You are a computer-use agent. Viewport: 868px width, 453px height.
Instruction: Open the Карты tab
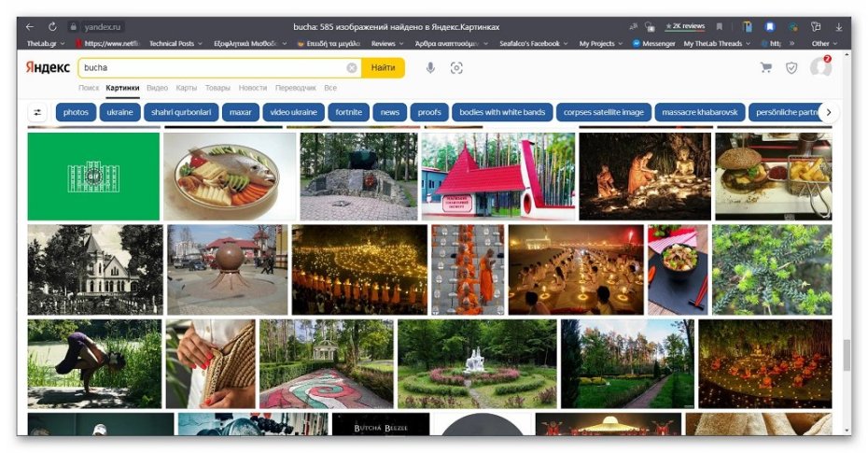coord(187,88)
